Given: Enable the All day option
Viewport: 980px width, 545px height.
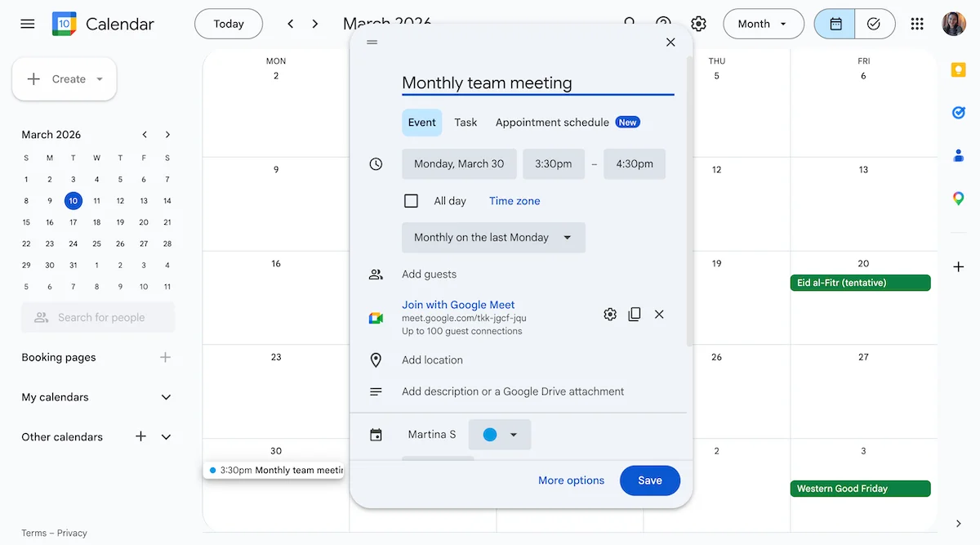Looking at the screenshot, I should tap(412, 200).
